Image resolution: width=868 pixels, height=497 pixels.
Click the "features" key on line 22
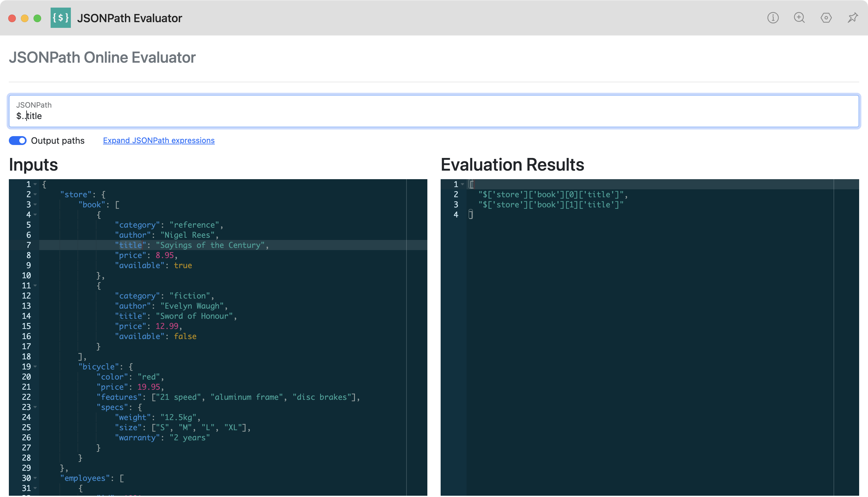pyautogui.click(x=119, y=397)
